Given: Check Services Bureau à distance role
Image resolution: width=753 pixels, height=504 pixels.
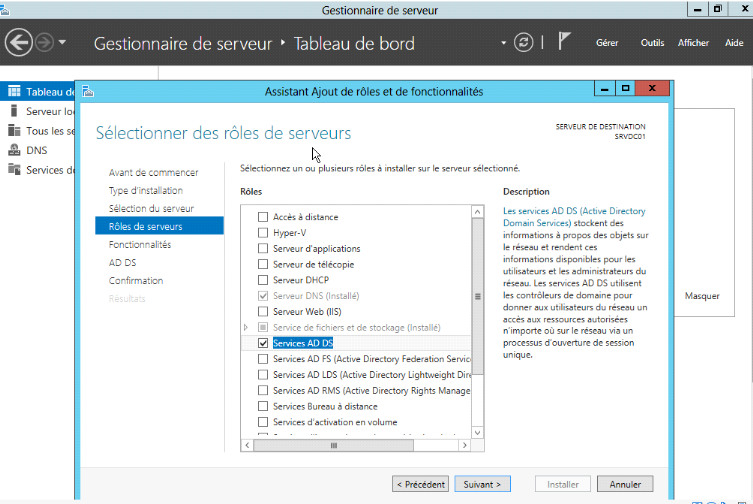Looking at the screenshot, I should pos(263,406).
